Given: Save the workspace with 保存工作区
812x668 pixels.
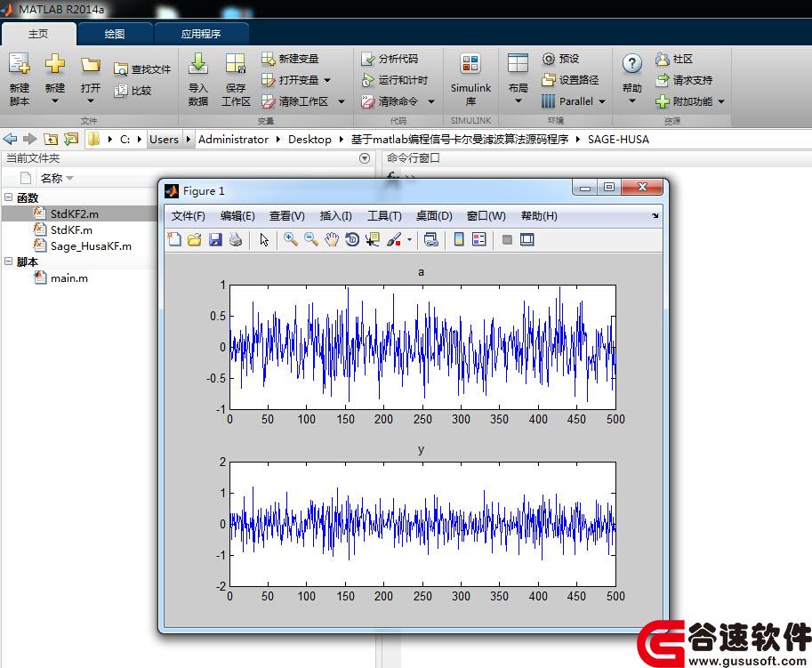Looking at the screenshot, I should click(236, 79).
